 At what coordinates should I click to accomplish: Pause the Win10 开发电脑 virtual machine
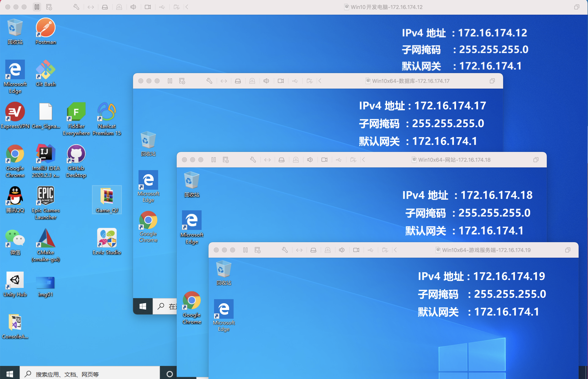(37, 7)
